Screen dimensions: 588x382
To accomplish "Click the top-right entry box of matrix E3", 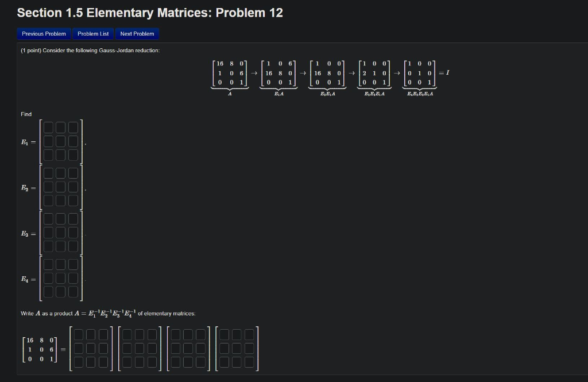I will (73, 218).
